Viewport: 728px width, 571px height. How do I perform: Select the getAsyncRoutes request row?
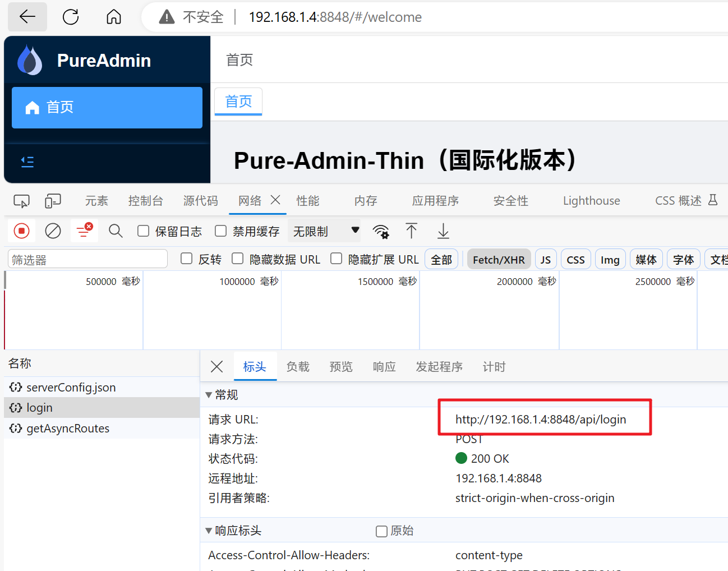click(102, 429)
